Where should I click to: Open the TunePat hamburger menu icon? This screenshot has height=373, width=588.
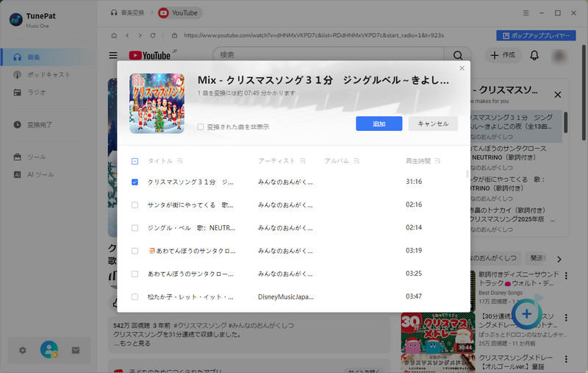526,13
